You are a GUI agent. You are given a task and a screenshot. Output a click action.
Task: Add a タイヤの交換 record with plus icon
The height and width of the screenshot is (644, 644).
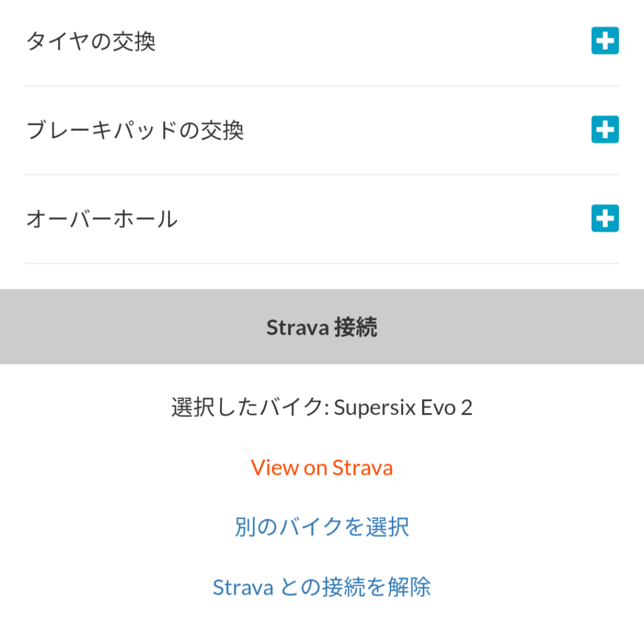tap(605, 41)
